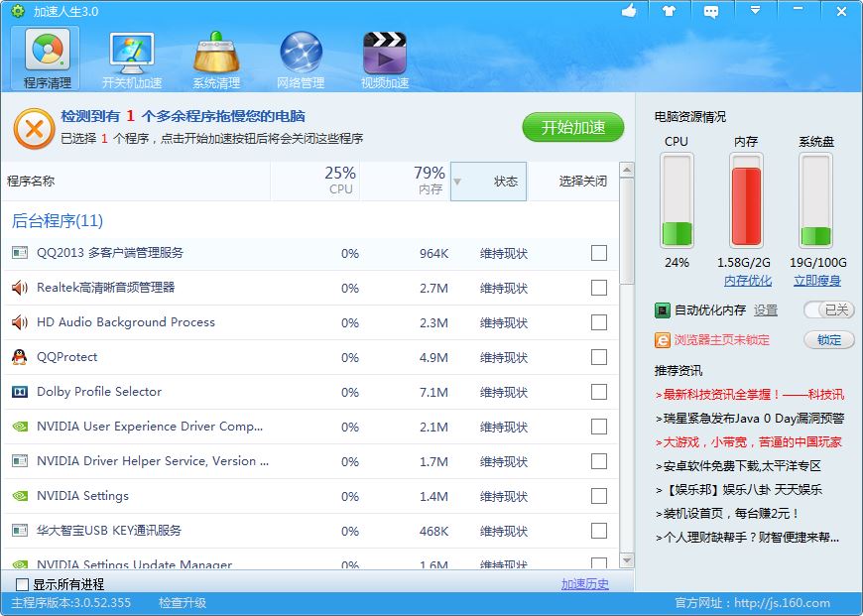The width and height of the screenshot is (863, 616).
Task: Click the 状态 column sort arrow
Action: (x=457, y=182)
